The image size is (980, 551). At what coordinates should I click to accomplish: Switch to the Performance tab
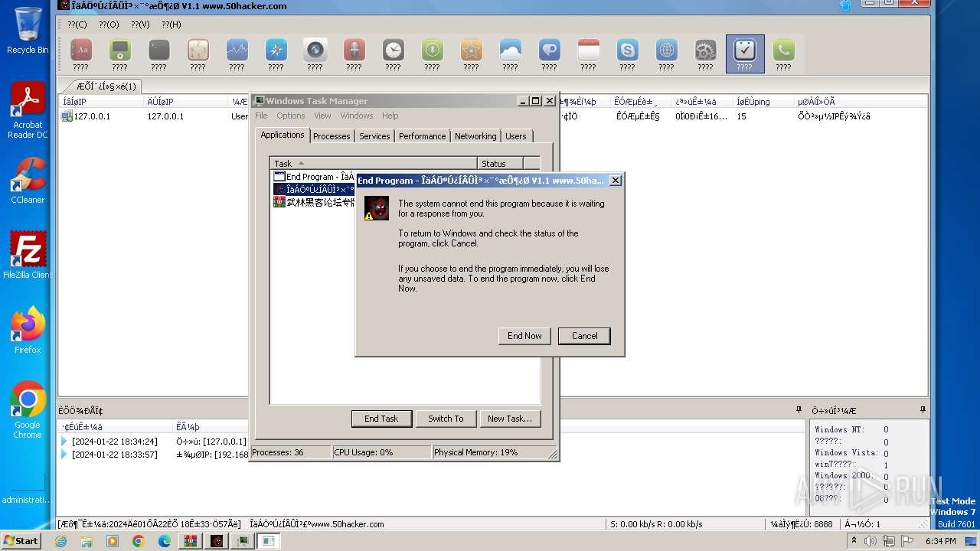pyautogui.click(x=422, y=136)
